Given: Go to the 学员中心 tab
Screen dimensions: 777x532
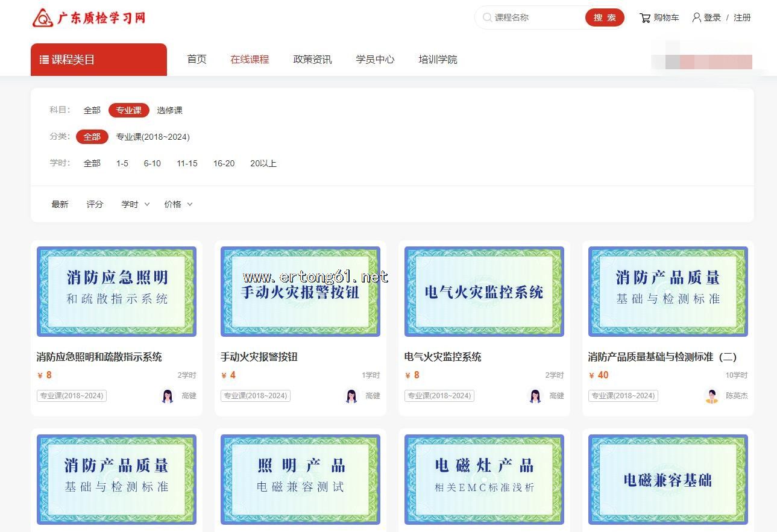Looking at the screenshot, I should click(x=375, y=60).
